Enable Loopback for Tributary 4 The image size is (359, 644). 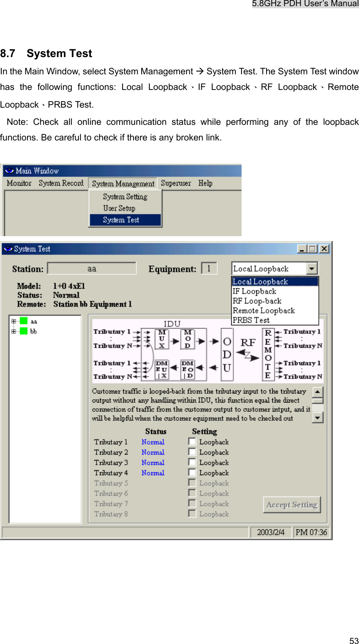point(192,472)
